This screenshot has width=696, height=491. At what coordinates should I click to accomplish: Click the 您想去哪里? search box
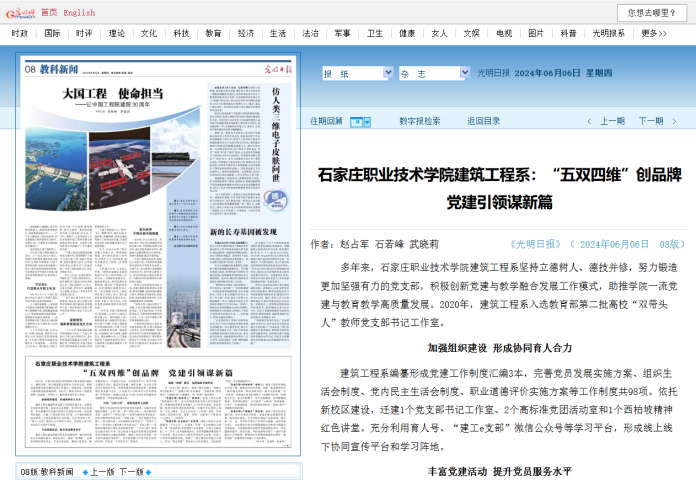652,13
